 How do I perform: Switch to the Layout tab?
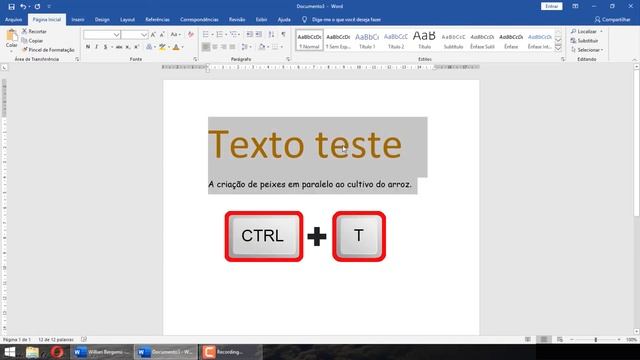click(127, 20)
